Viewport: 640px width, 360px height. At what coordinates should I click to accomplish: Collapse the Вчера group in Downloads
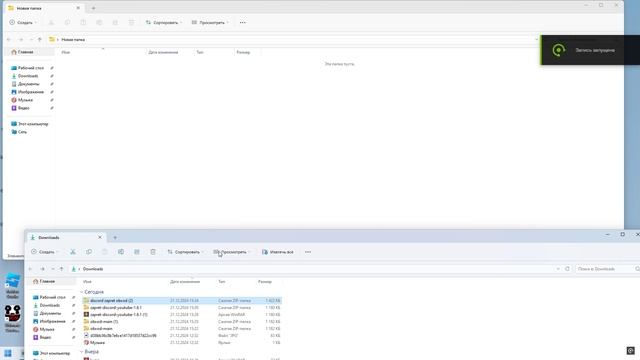coord(82,351)
